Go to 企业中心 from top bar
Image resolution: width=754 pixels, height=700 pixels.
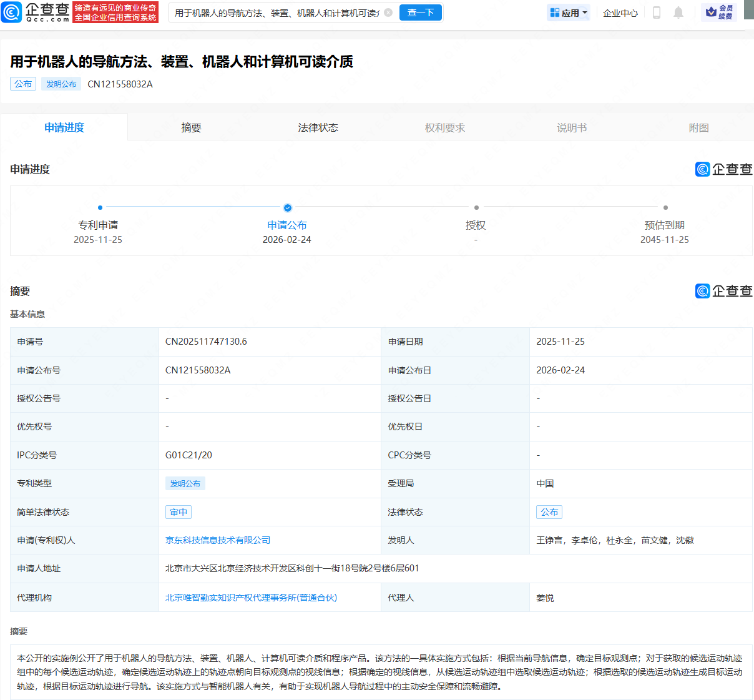tap(620, 12)
